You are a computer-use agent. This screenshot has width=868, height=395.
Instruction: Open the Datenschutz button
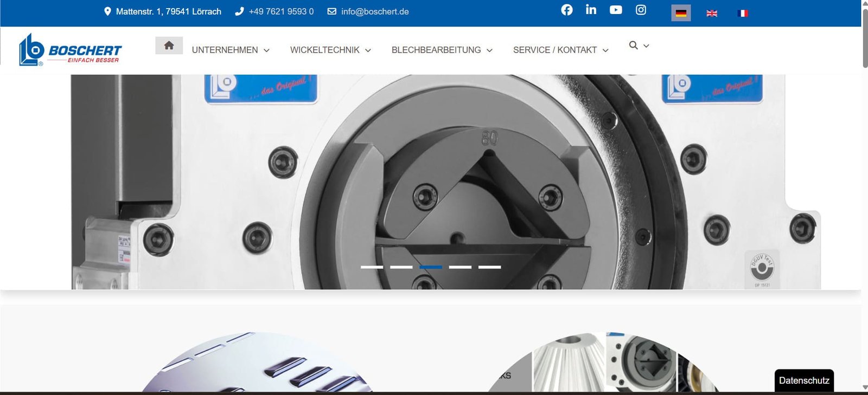tap(804, 380)
